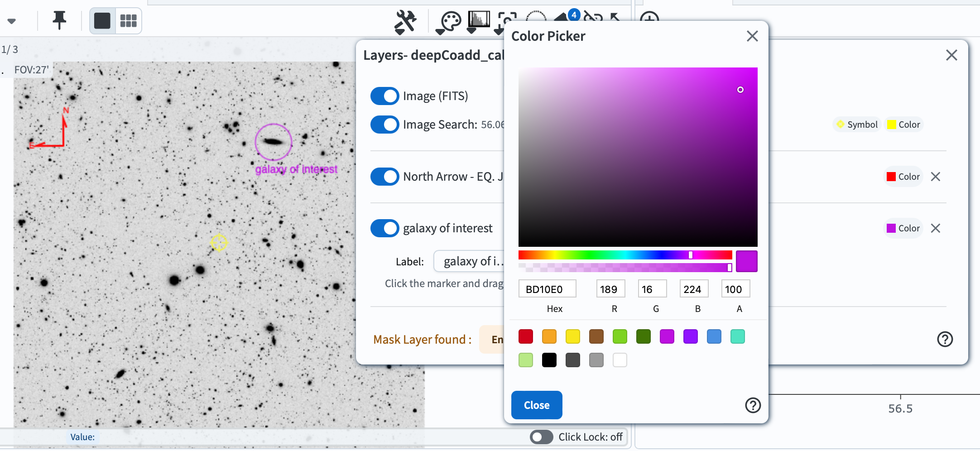Click the pin icon in toolbar

59,20
